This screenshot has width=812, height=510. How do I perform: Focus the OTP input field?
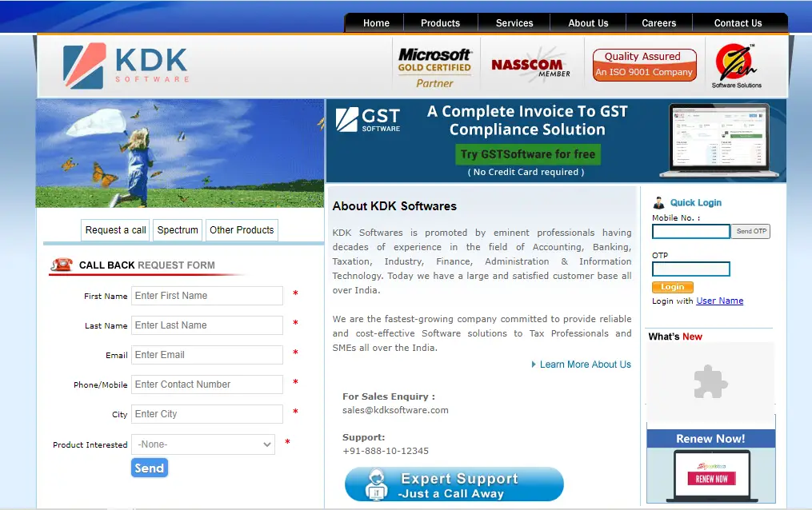click(691, 269)
